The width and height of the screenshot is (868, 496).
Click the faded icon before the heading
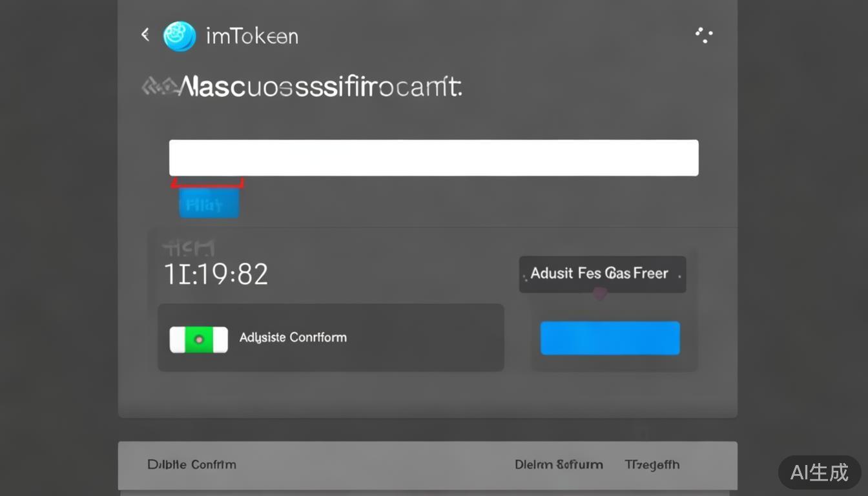(x=158, y=86)
